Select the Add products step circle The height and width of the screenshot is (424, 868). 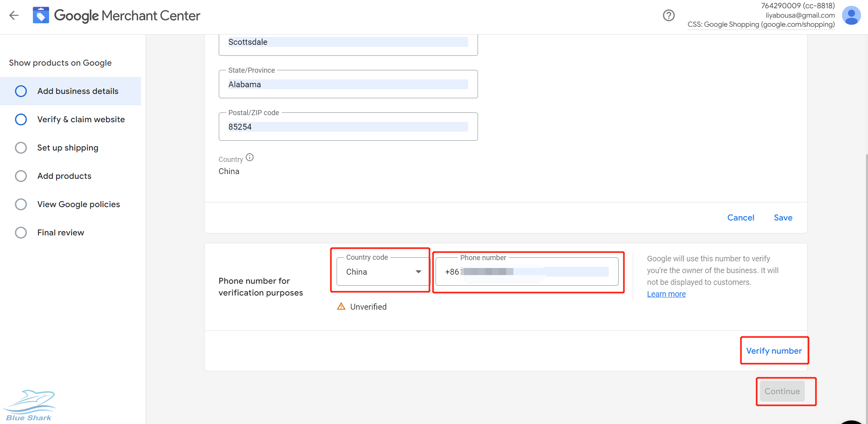21,176
